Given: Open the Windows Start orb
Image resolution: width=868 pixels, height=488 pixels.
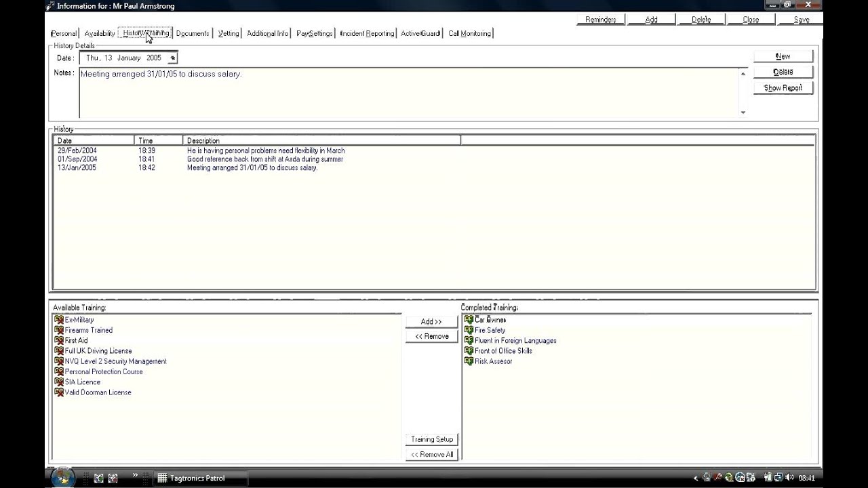Looking at the screenshot, I should pos(62,477).
